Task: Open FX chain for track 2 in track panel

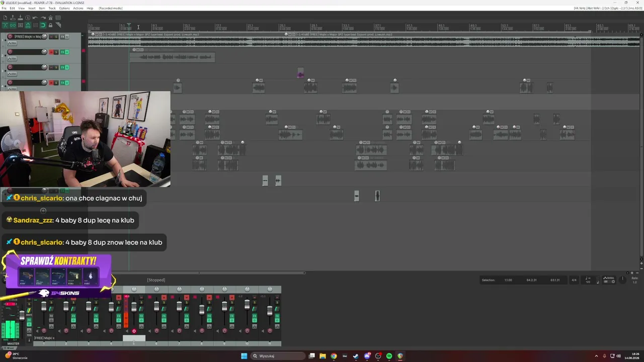Action: [x=62, y=52]
